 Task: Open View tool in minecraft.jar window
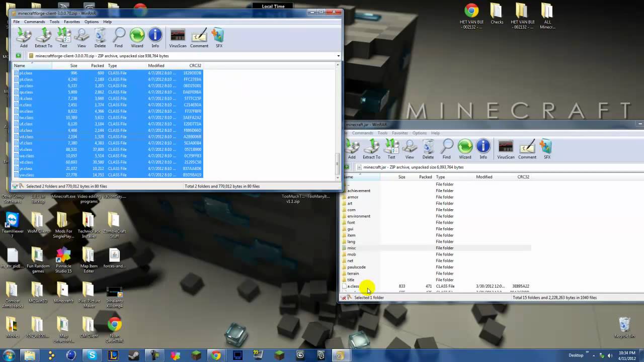tap(410, 149)
